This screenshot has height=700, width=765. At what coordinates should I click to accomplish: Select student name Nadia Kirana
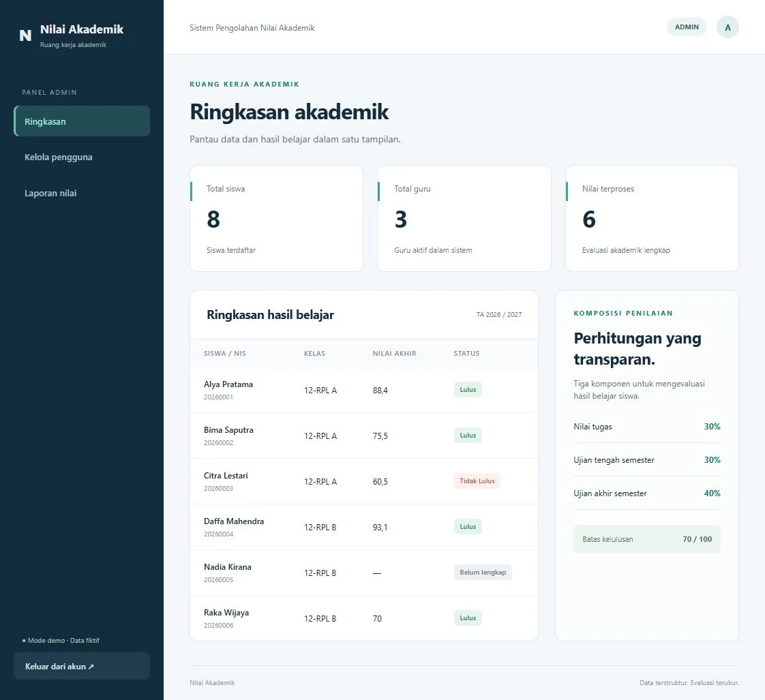point(228,567)
